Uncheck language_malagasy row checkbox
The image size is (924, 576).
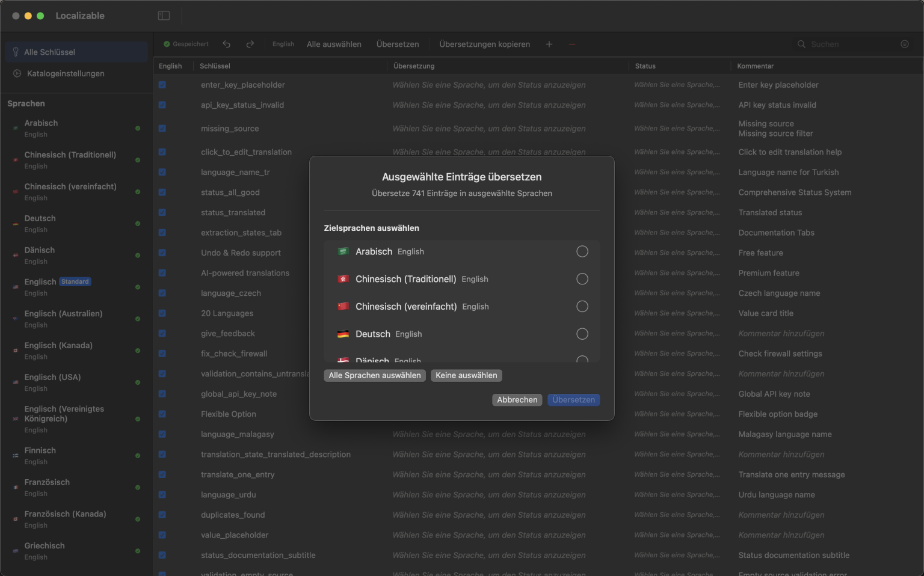point(162,434)
